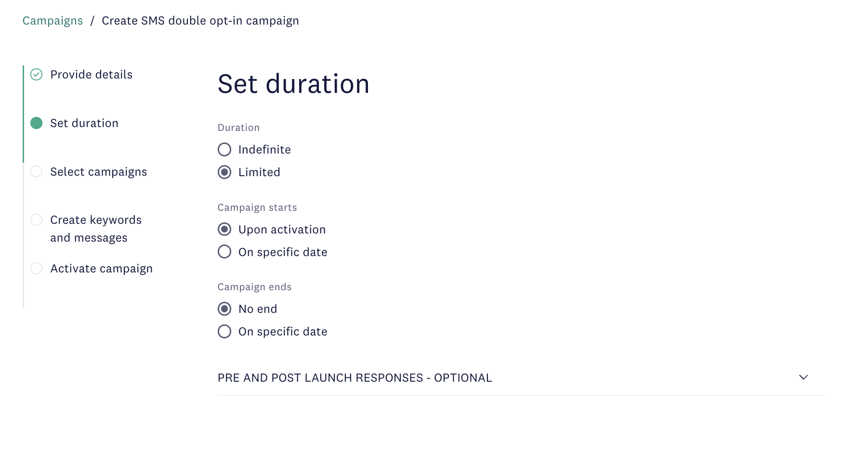Select the Limited duration option
The width and height of the screenshot is (868, 464).
[224, 172]
